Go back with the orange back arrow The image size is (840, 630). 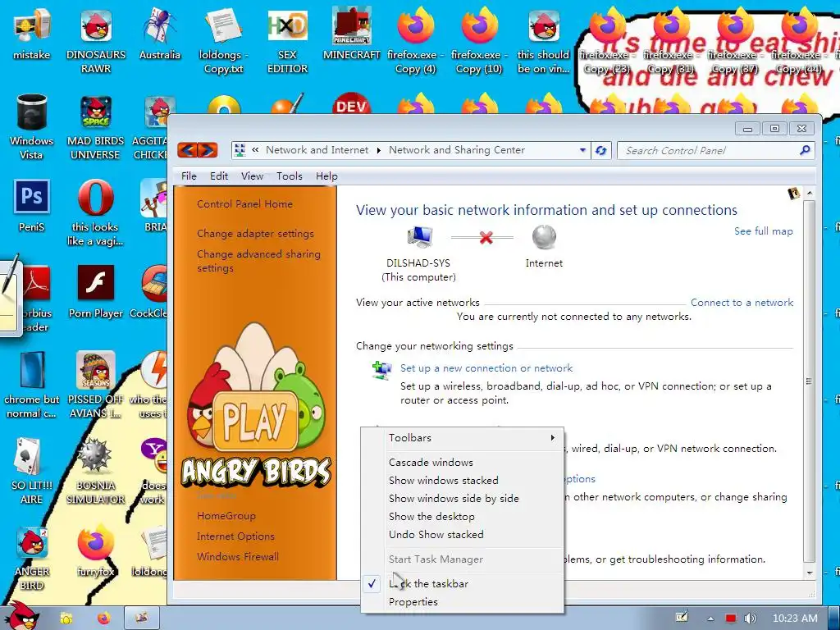pos(187,150)
